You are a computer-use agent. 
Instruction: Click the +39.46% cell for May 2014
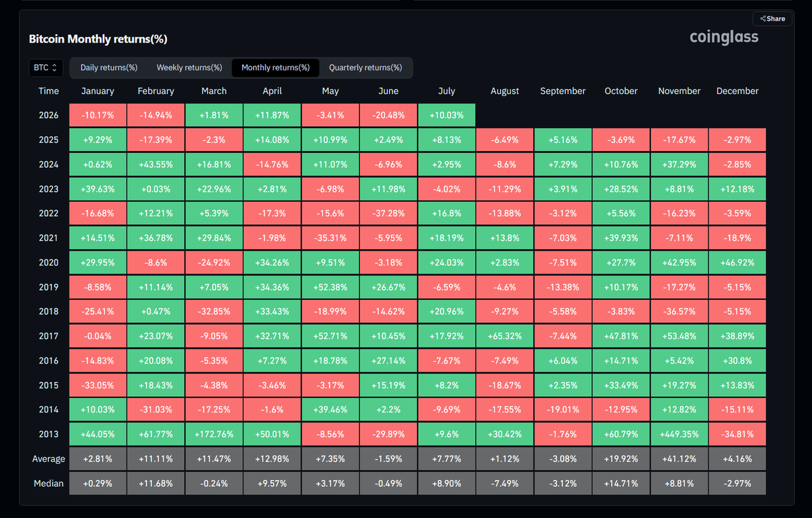pos(330,410)
